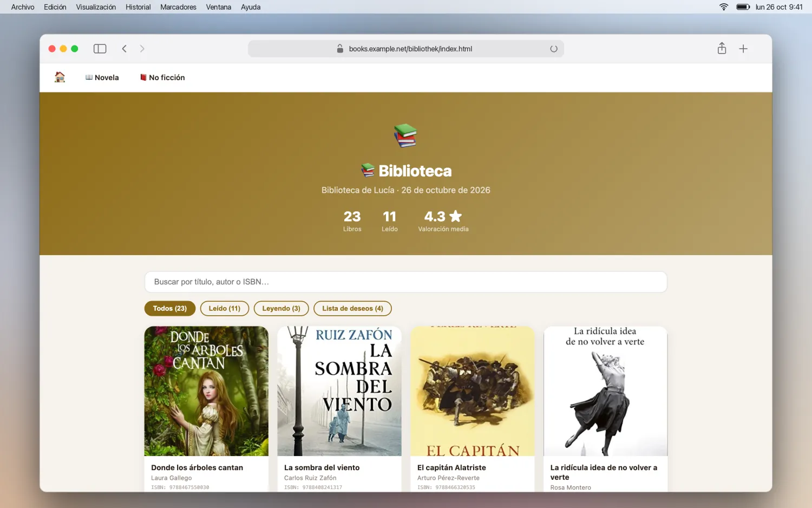Open the share icon in the browser toolbar
Image resolution: width=812 pixels, height=508 pixels.
coord(722,48)
